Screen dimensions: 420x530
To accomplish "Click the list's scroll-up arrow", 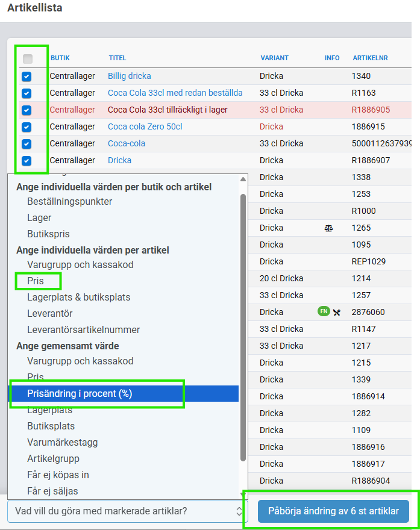I will 243,179.
